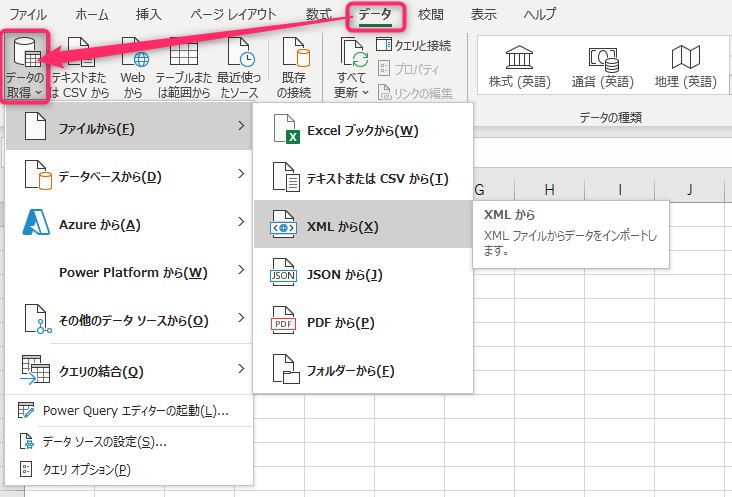Switch to the 数式 tab
Image resolution: width=732 pixels, height=497 pixels.
click(x=319, y=14)
